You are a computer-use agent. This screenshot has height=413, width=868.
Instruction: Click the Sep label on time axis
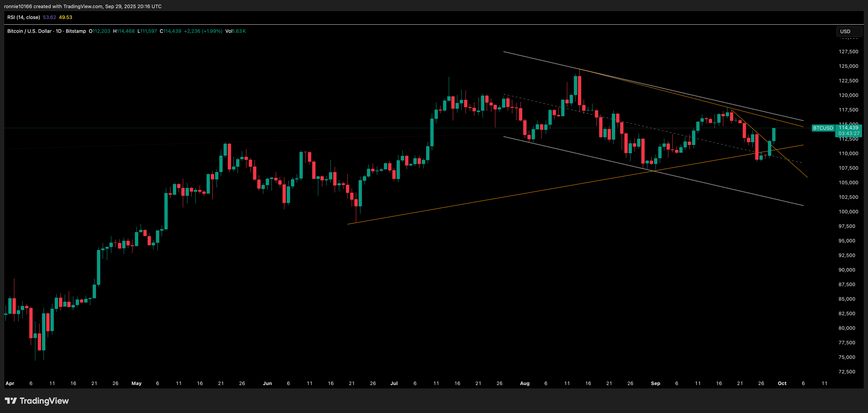point(655,383)
